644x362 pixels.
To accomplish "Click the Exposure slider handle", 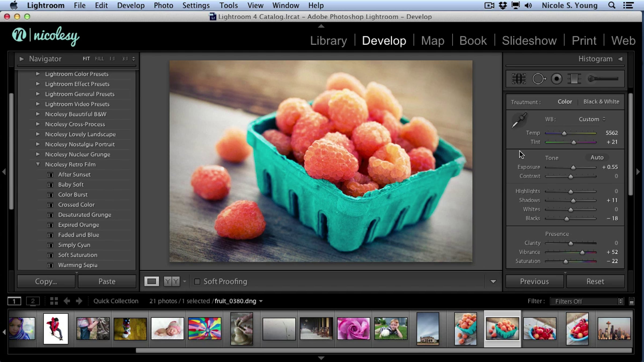I will (x=573, y=167).
